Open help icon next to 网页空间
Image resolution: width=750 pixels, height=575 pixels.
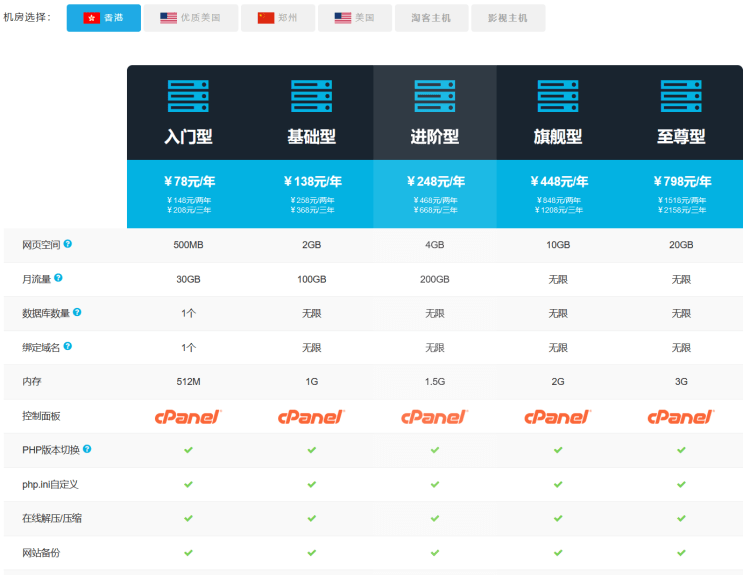point(68,244)
